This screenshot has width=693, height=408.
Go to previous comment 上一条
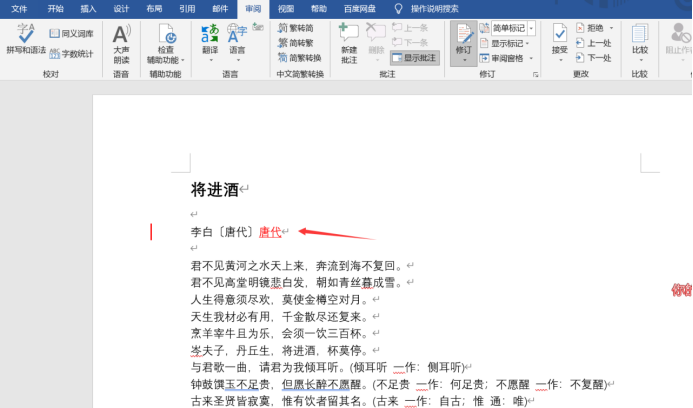pos(410,28)
